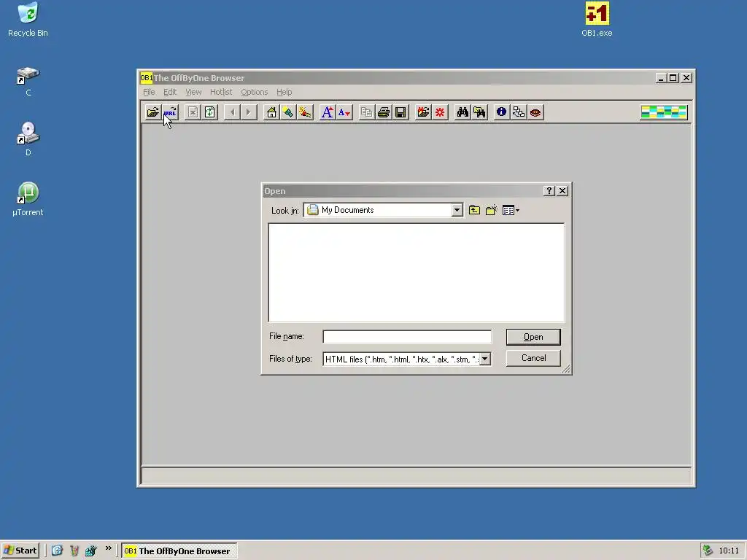Click the 10:11 taskbar clock
Image resolution: width=747 pixels, height=560 pixels.
click(729, 551)
